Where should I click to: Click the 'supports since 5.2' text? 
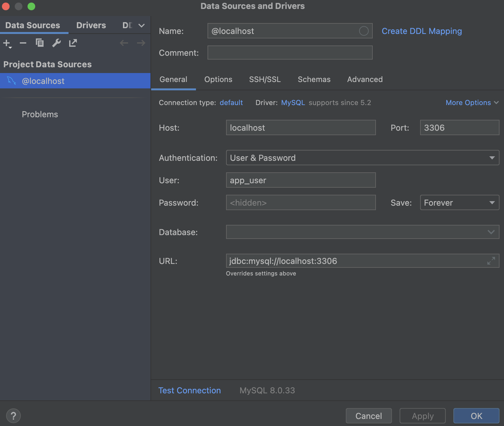point(340,102)
